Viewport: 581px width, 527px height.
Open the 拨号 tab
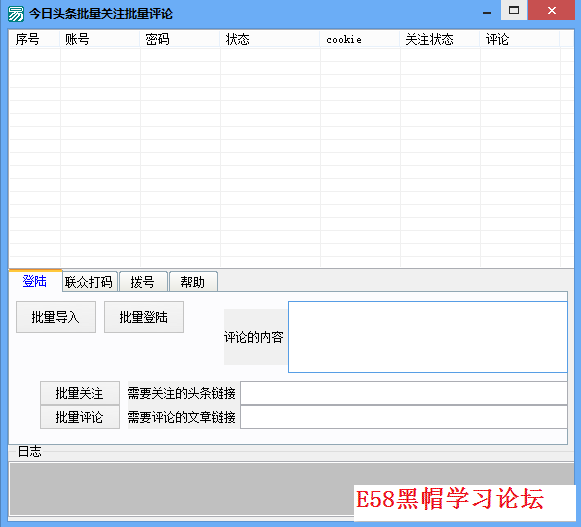click(x=143, y=282)
